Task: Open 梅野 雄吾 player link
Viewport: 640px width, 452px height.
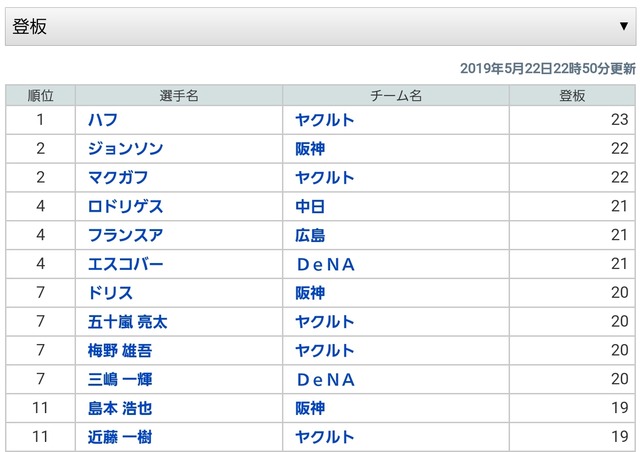Action: pyautogui.click(x=120, y=350)
